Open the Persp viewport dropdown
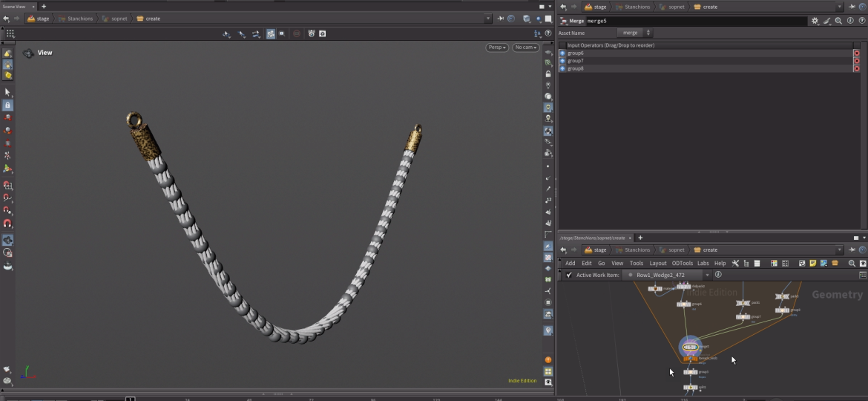868x401 pixels. [x=496, y=48]
